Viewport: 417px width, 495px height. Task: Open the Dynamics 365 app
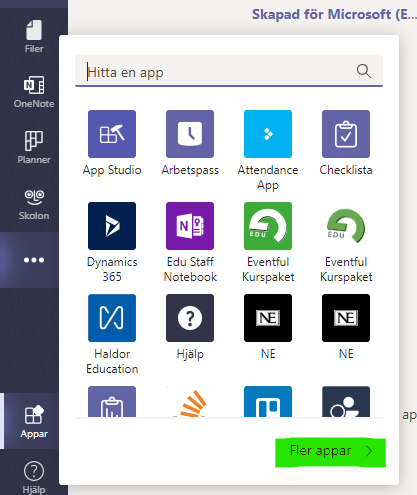point(112,242)
